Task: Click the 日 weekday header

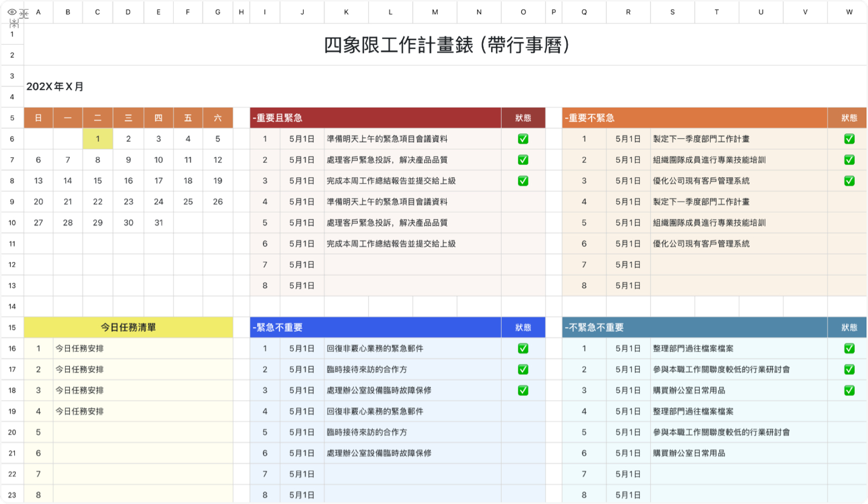Action: (x=38, y=118)
